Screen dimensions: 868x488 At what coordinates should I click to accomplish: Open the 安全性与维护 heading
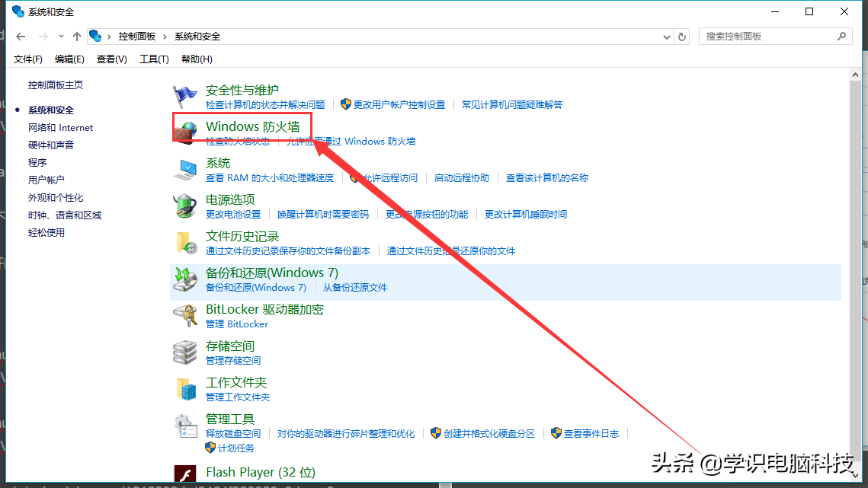242,90
